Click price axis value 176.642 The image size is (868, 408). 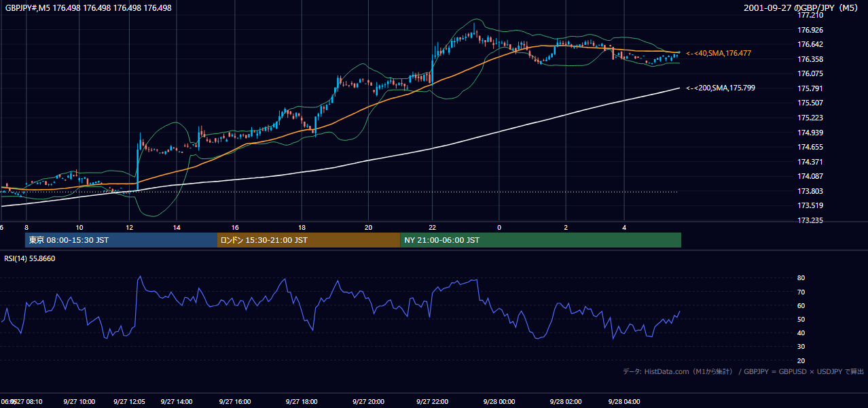[x=810, y=45]
